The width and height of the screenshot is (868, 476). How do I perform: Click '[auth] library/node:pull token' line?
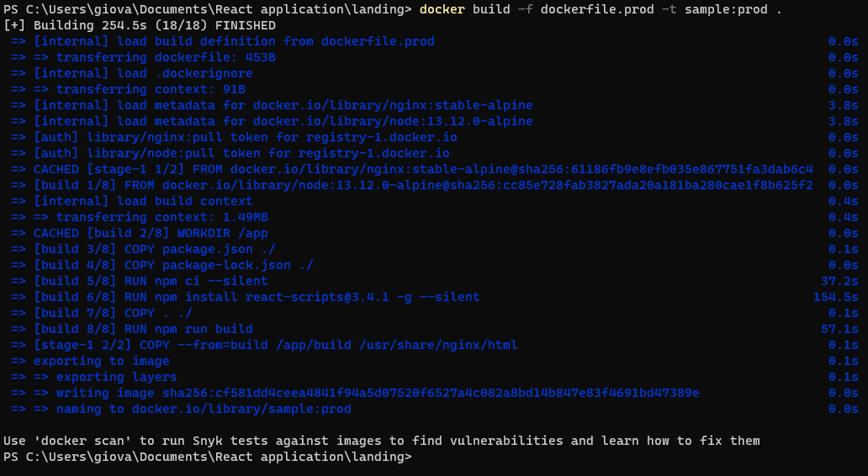(x=230, y=153)
